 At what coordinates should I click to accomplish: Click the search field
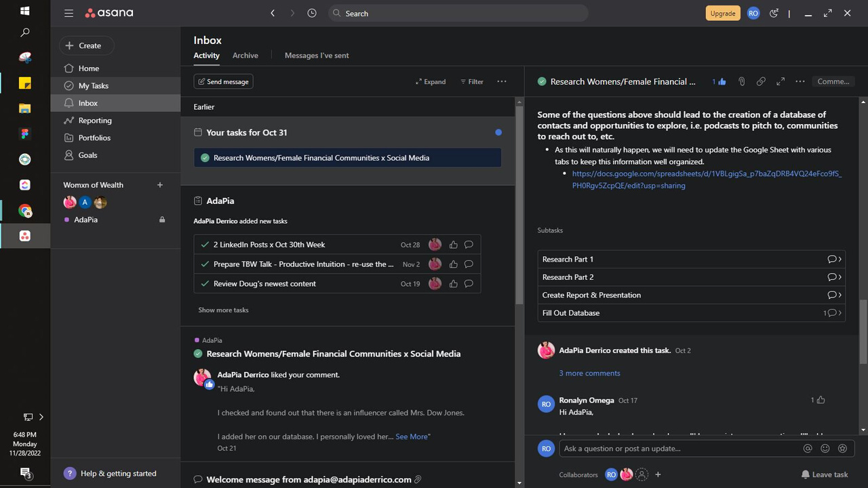tap(458, 13)
